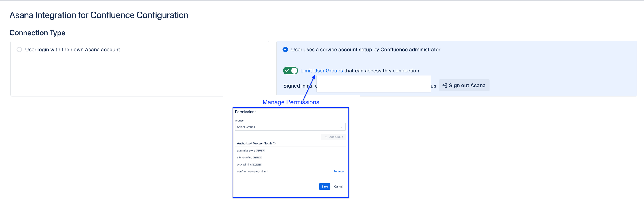Open the Limit User Groups link
644x200 pixels.
(x=322, y=71)
